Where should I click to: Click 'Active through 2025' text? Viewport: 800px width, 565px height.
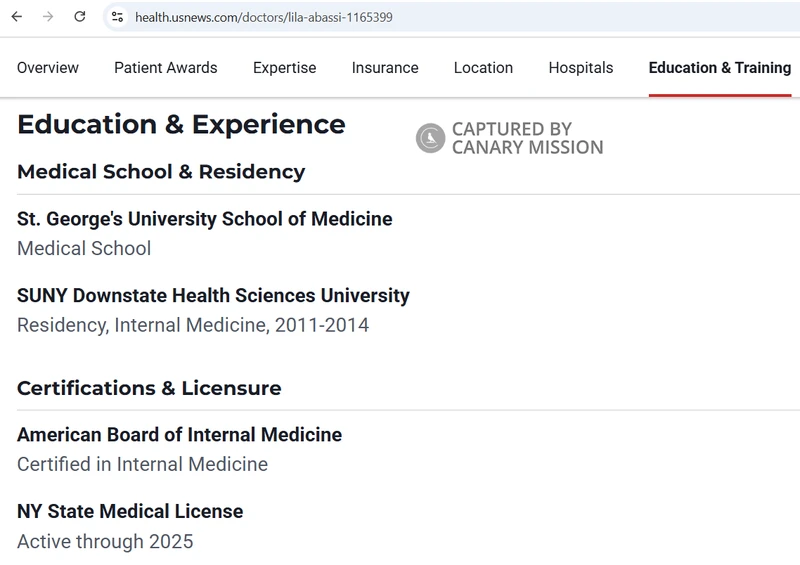click(x=105, y=542)
